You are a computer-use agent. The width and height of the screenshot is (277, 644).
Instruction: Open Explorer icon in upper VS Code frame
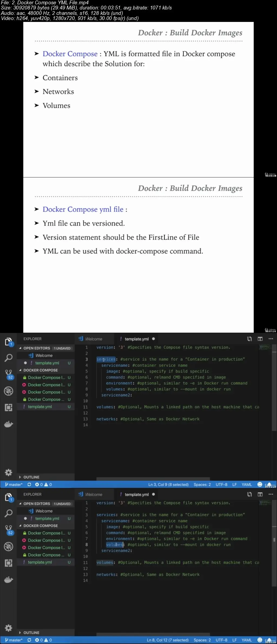coord(9,342)
